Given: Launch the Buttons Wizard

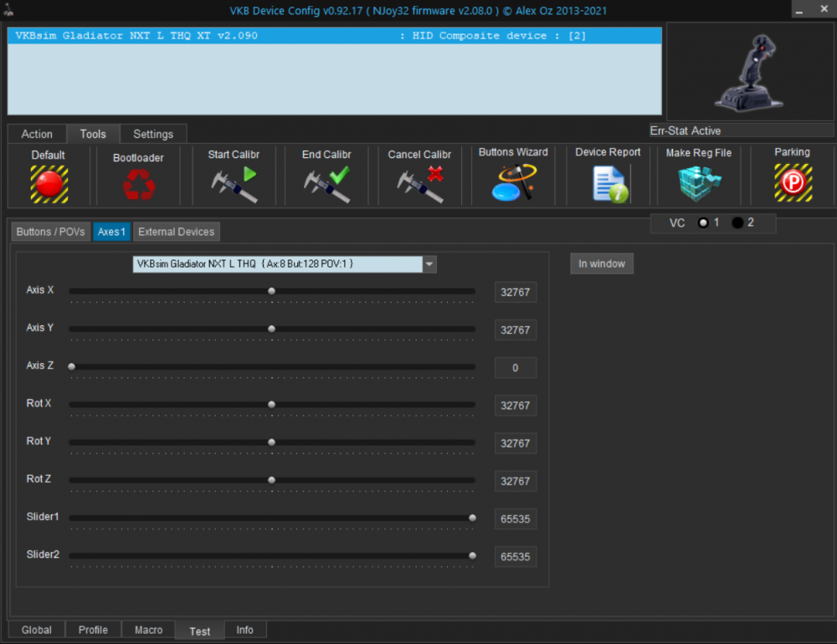Looking at the screenshot, I should point(513,183).
